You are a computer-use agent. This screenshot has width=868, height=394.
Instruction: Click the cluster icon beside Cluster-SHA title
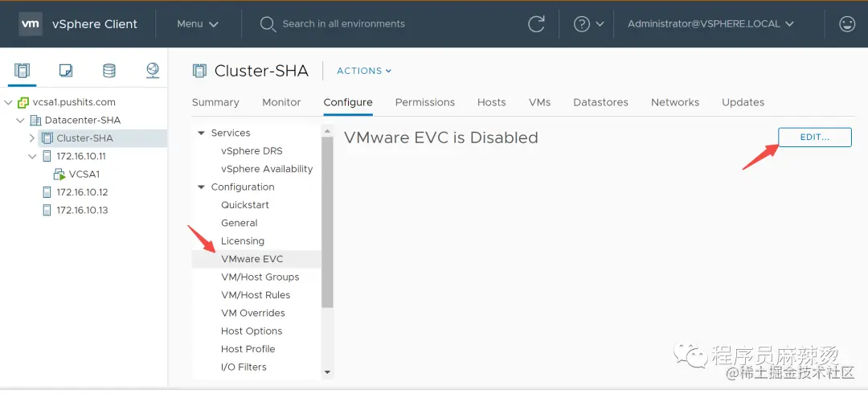(x=199, y=71)
